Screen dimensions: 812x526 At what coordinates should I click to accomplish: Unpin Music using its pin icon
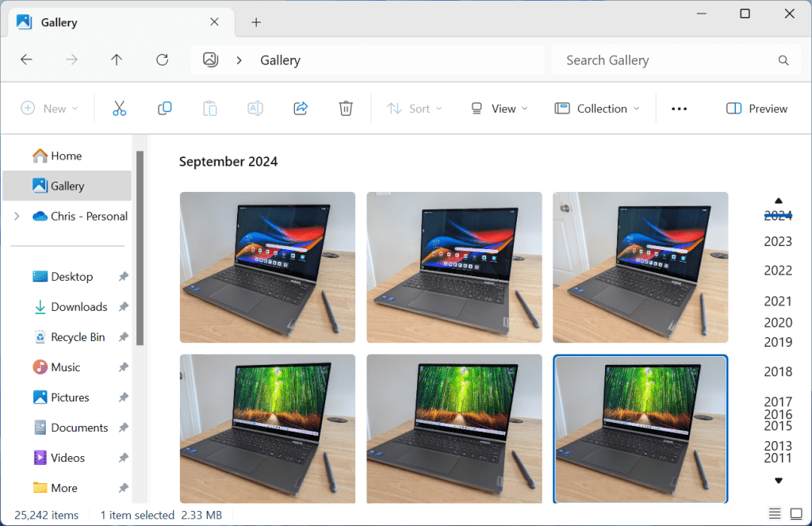[x=123, y=367]
